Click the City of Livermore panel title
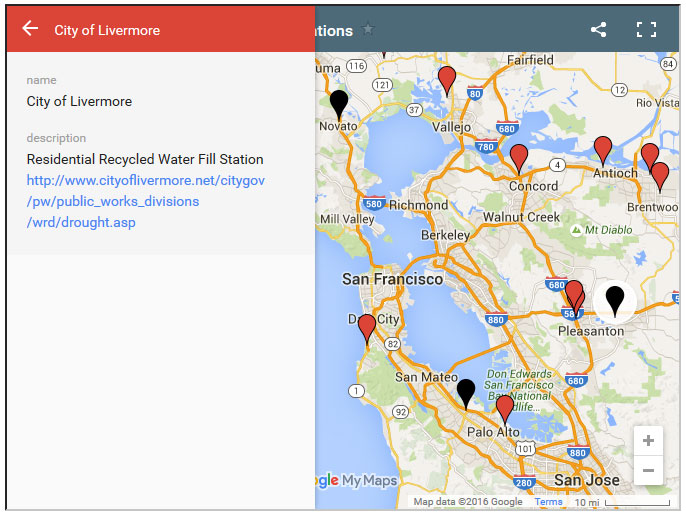Screen dimensions: 686x519 (x=107, y=30)
